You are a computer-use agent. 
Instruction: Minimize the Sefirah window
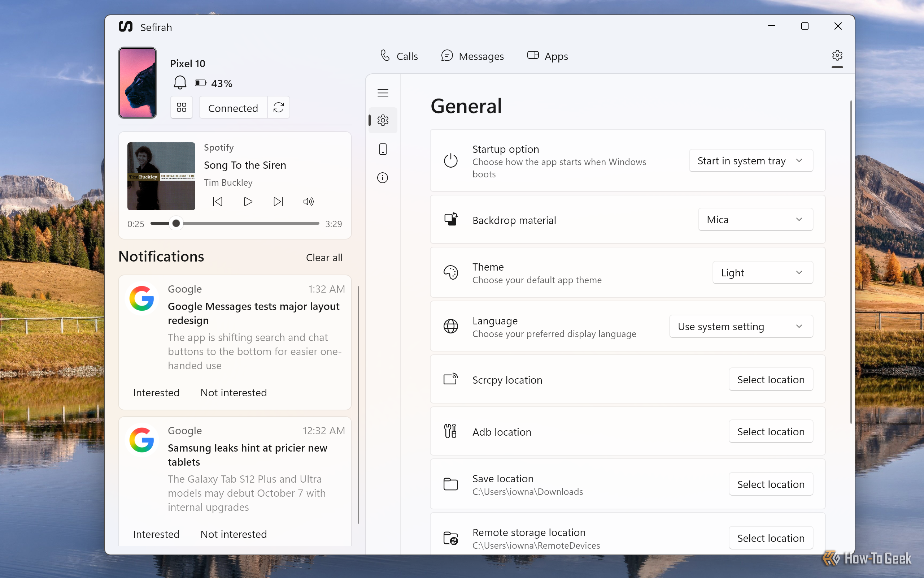[x=771, y=26]
